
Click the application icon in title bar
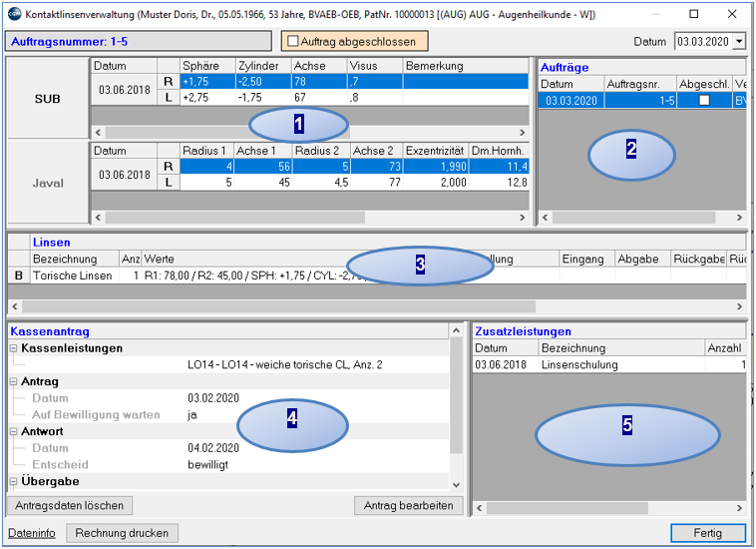(x=14, y=14)
